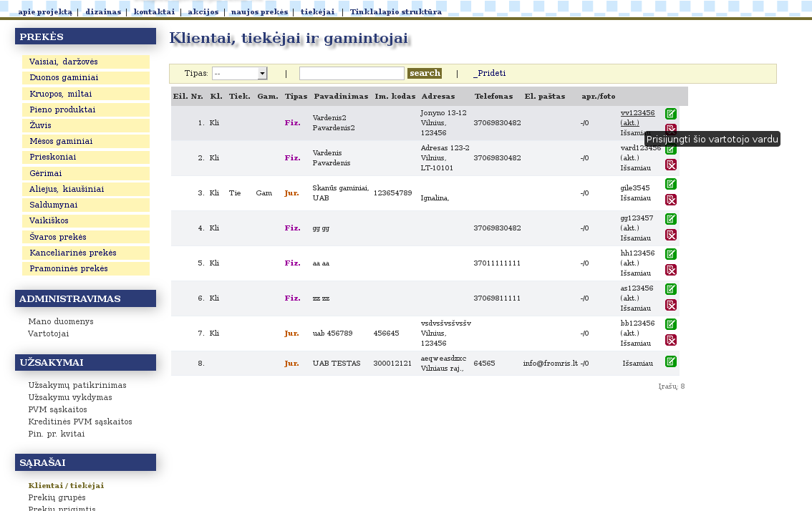Delete Vardenis Pavardenis row using red icon

pos(671,165)
